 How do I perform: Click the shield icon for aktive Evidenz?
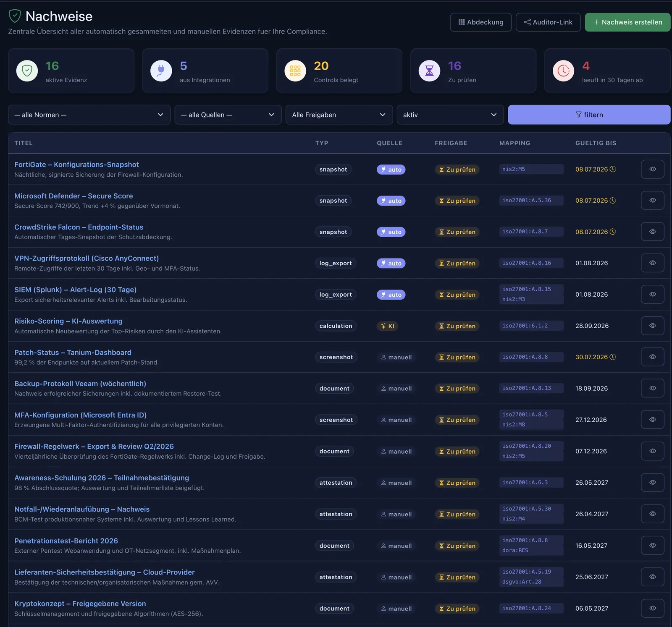pos(27,71)
